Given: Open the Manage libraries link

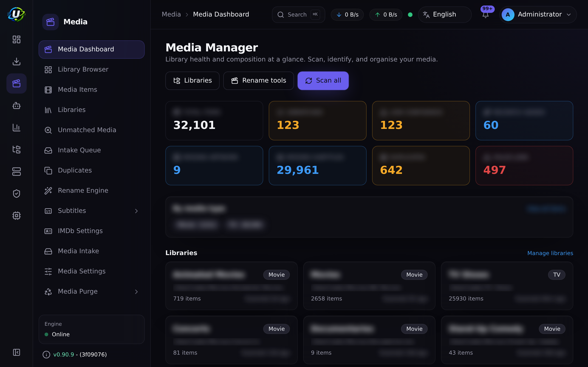Looking at the screenshot, I should (x=550, y=253).
